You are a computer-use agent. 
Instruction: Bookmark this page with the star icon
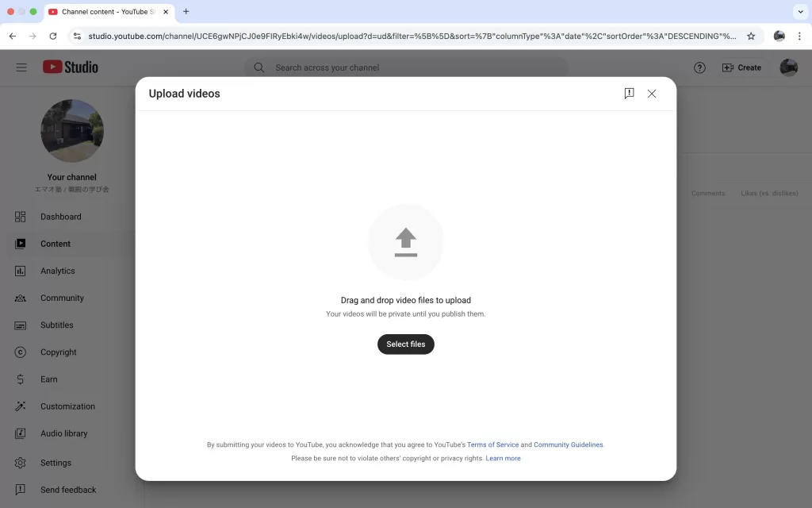tap(750, 36)
